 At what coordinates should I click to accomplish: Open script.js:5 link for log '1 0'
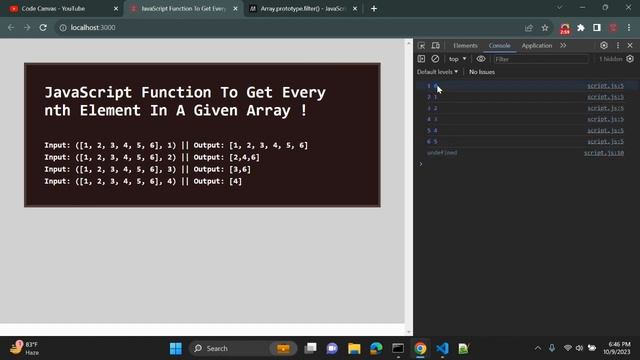pyautogui.click(x=605, y=86)
